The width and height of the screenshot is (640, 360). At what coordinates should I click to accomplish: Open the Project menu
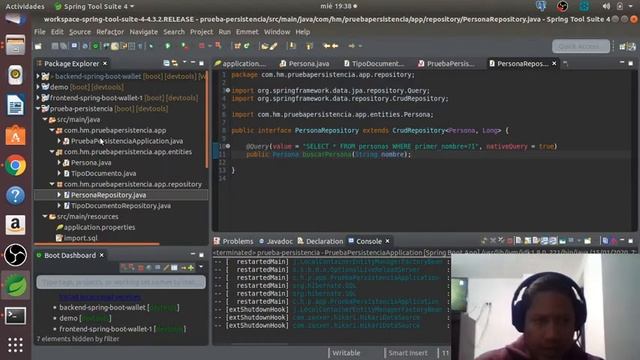pyautogui.click(x=201, y=32)
